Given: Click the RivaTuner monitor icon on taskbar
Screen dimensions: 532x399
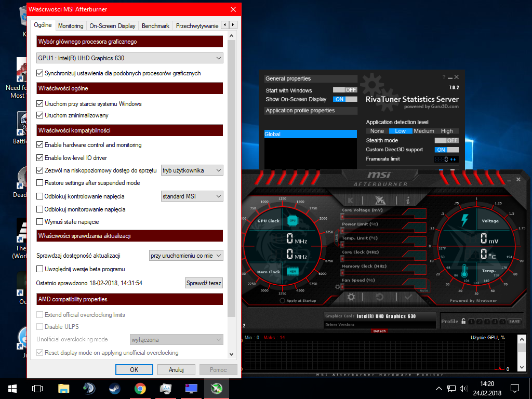Looking at the screenshot, I should [191, 389].
